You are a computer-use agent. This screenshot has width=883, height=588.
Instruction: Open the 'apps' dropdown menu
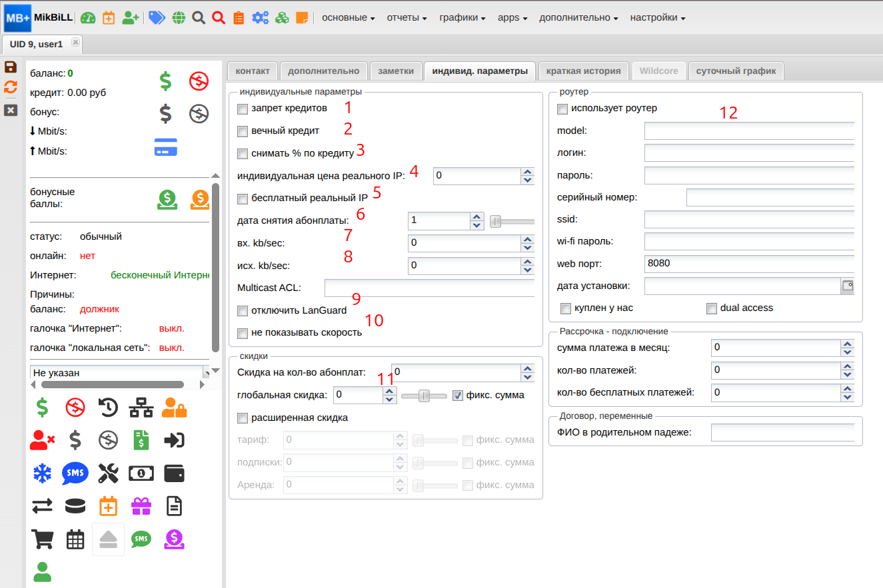tap(512, 18)
